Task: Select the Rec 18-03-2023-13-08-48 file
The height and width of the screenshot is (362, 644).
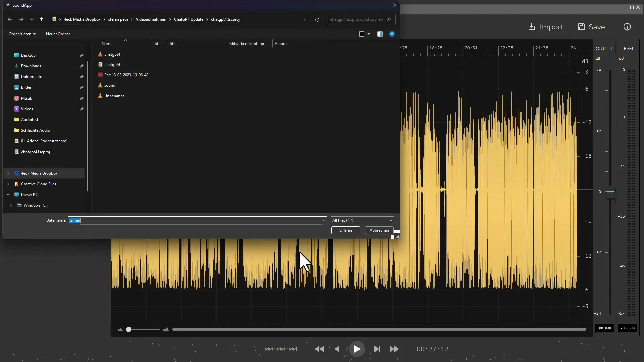Action: pos(123,75)
